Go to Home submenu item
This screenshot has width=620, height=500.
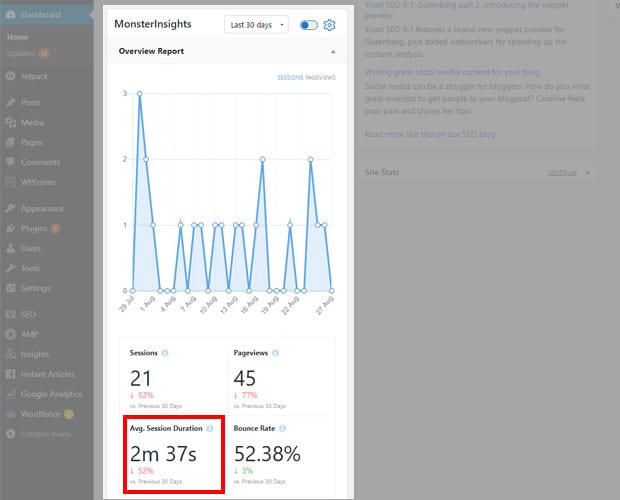point(17,37)
